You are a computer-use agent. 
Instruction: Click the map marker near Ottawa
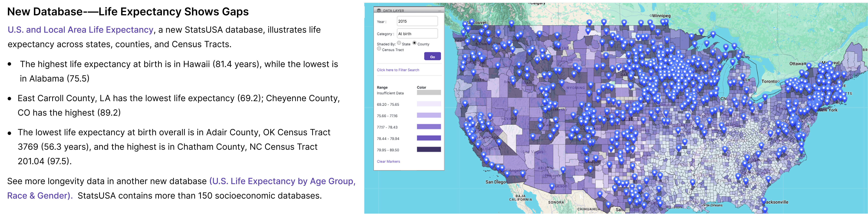809,66
